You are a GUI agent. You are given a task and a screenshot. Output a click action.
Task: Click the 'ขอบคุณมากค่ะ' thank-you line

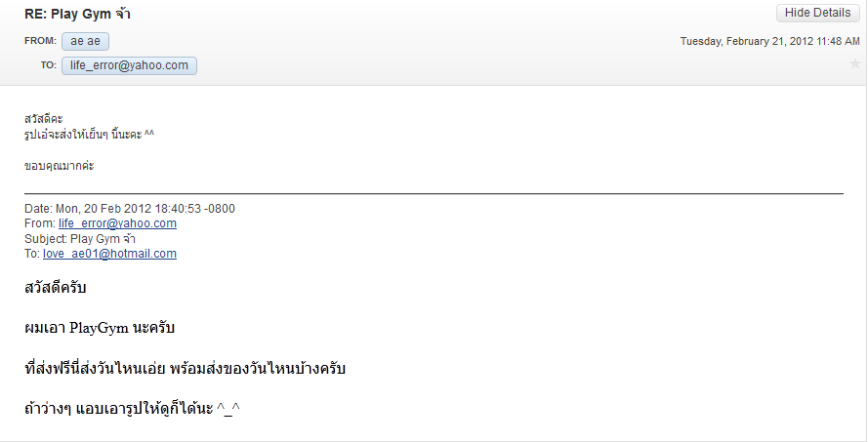tap(60, 166)
